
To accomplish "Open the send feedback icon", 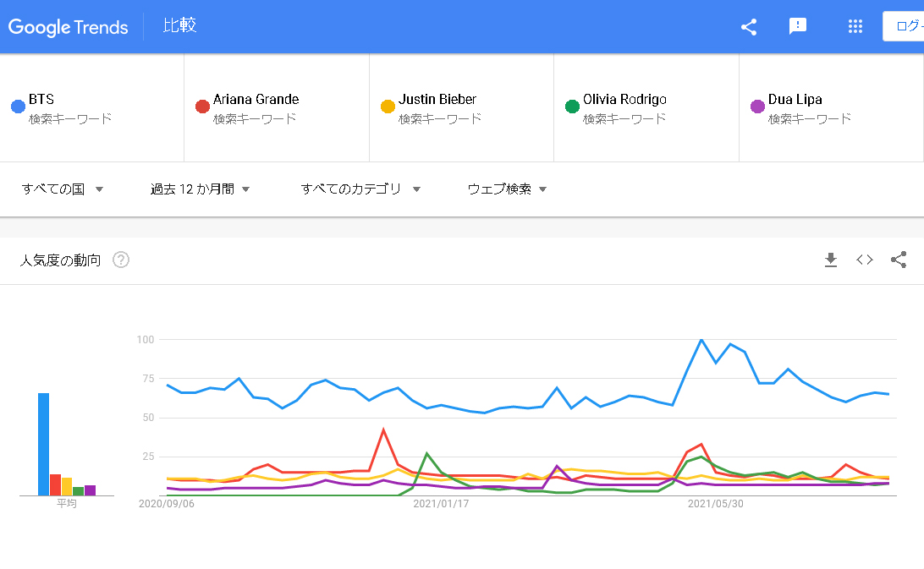I will click(x=797, y=26).
